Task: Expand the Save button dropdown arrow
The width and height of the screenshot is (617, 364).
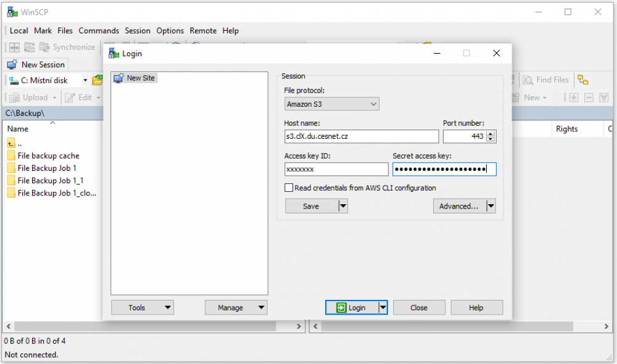Action: click(343, 206)
